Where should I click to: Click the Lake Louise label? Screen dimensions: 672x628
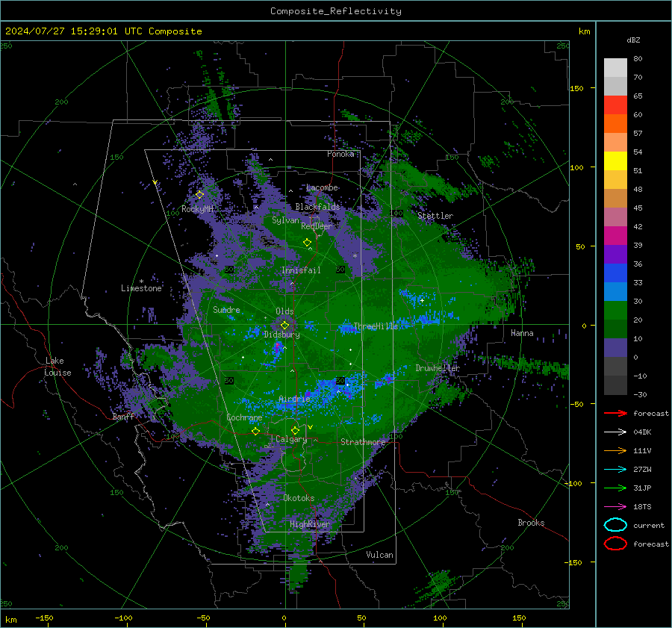[x=57, y=367]
